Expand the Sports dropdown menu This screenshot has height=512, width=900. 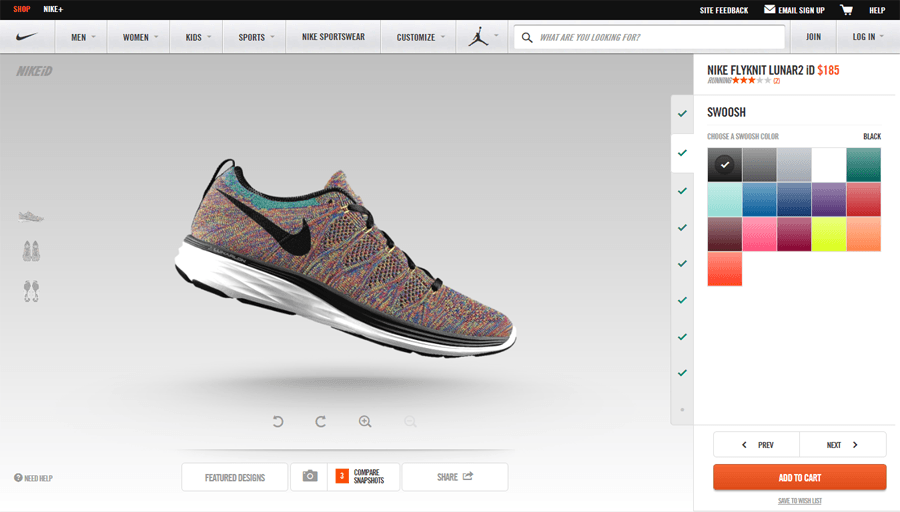pyautogui.click(x=256, y=37)
